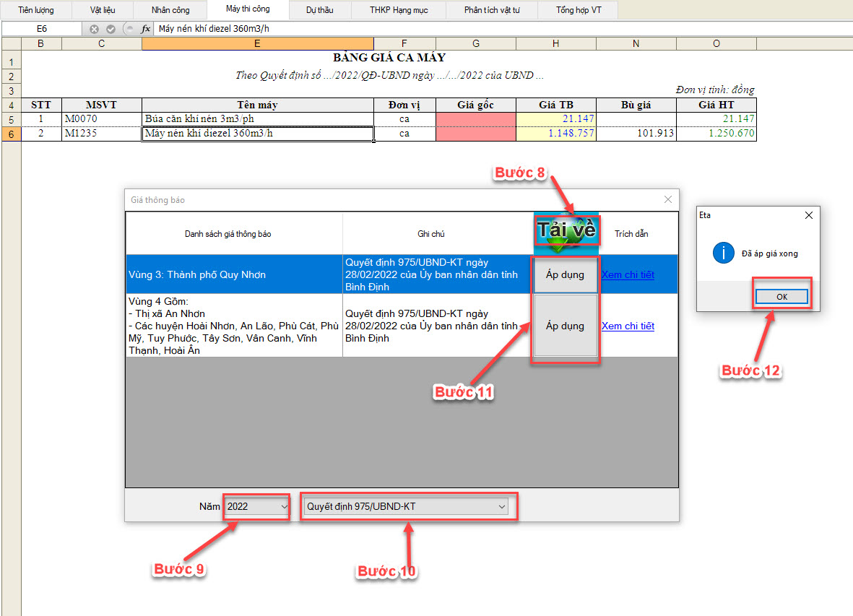853x616 pixels.
Task: Close the Eta message dialog
Action: point(808,215)
